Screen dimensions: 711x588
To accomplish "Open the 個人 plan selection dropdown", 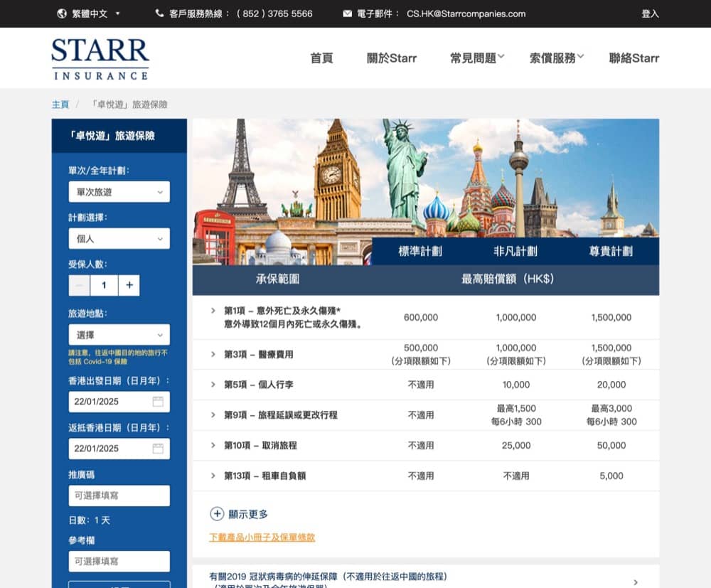I will pyautogui.click(x=119, y=238).
